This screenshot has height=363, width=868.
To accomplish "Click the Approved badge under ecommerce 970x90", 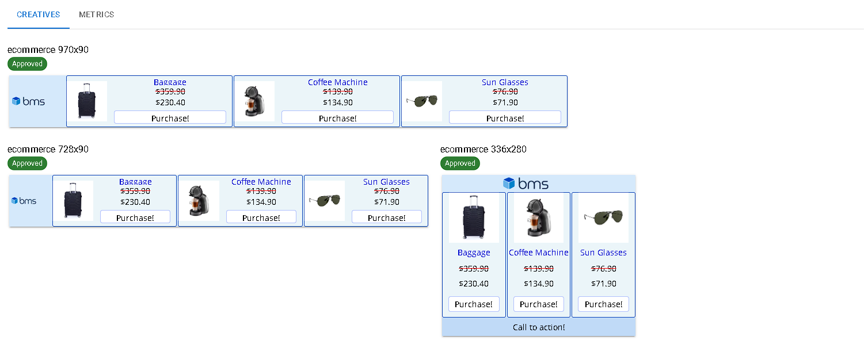I will coord(28,64).
